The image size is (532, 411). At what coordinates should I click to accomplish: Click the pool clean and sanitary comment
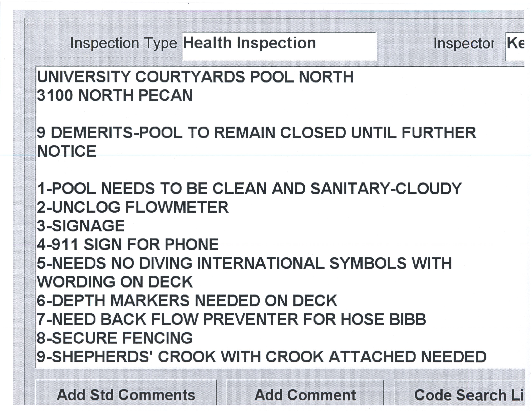click(249, 189)
